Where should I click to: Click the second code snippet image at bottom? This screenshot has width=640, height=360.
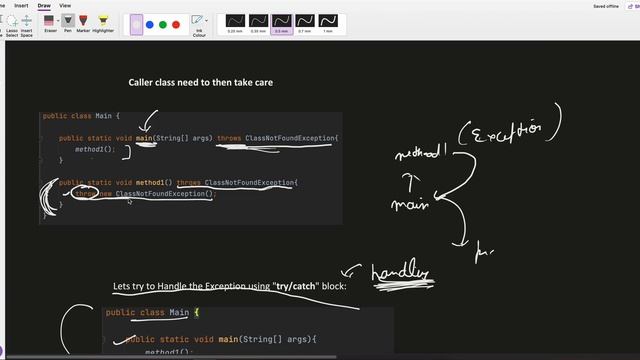pos(248,330)
